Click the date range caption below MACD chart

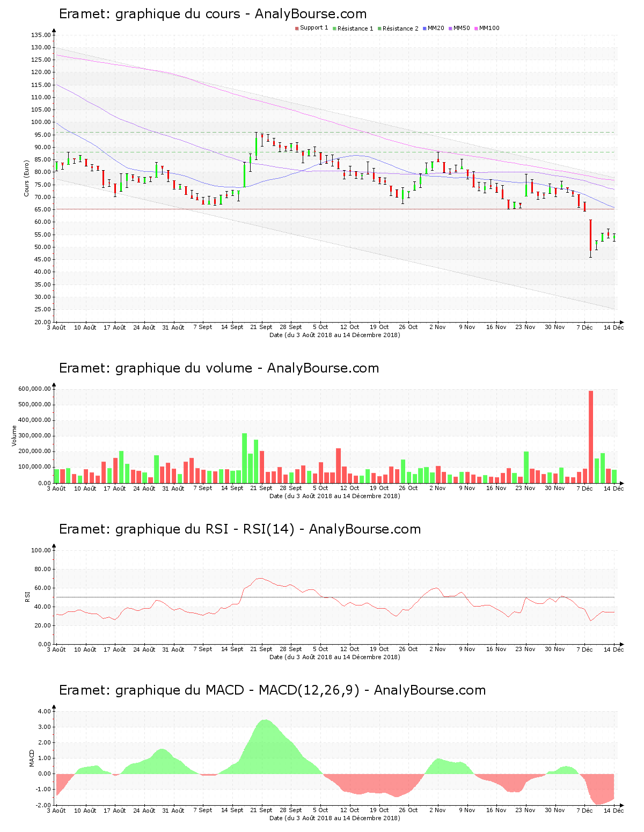coord(334,818)
